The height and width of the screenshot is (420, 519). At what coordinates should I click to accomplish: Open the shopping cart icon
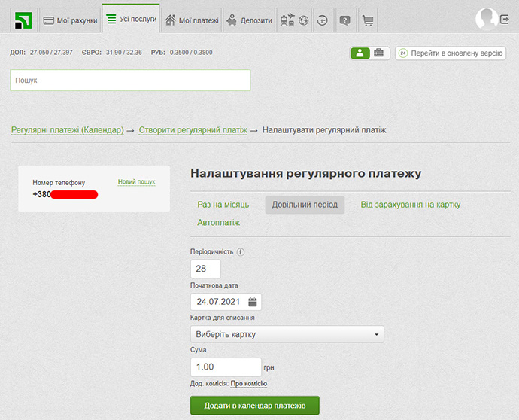coord(368,20)
